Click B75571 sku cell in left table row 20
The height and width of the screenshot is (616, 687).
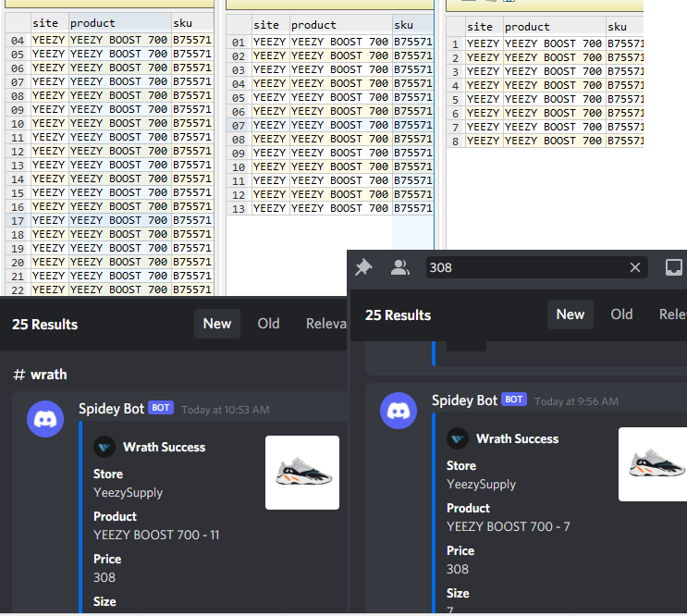(x=192, y=262)
